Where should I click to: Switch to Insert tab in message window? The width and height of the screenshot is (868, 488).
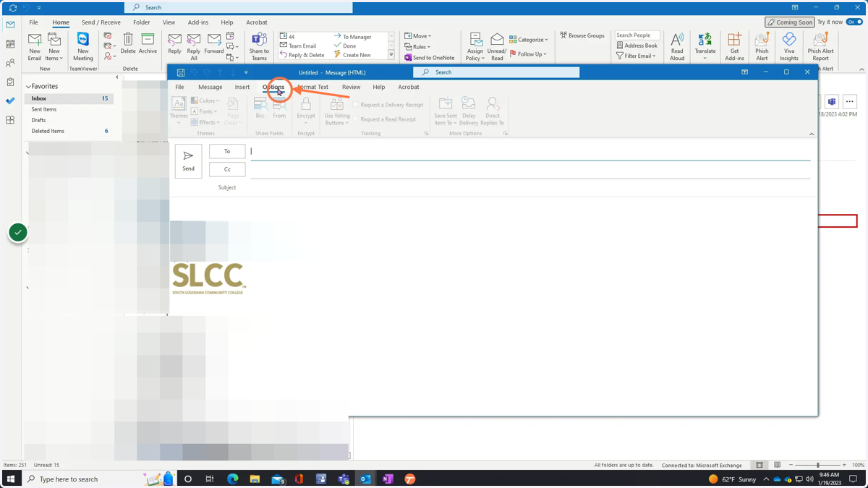point(242,87)
